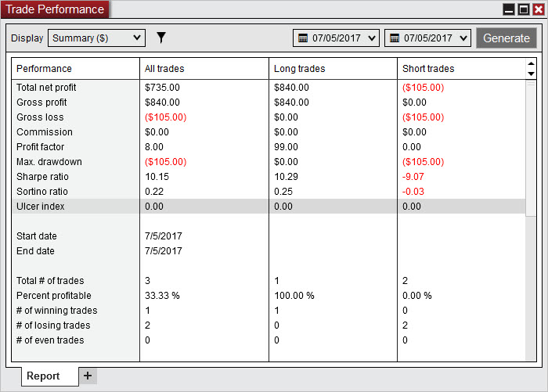Open the Display Summary ($) dropdown

point(96,38)
